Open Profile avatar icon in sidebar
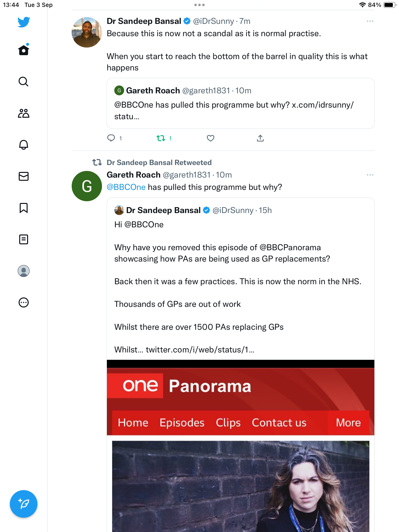This screenshot has width=399, height=532. point(24,271)
